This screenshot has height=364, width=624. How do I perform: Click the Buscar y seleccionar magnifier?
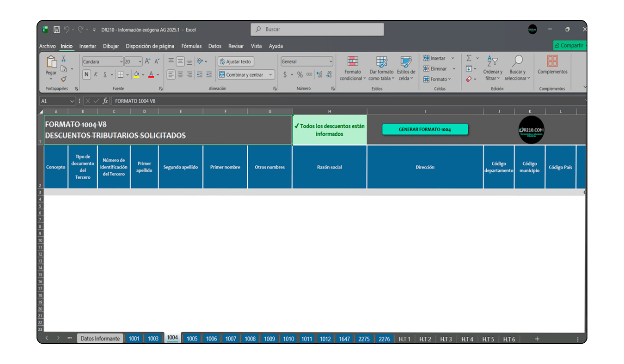tap(517, 62)
